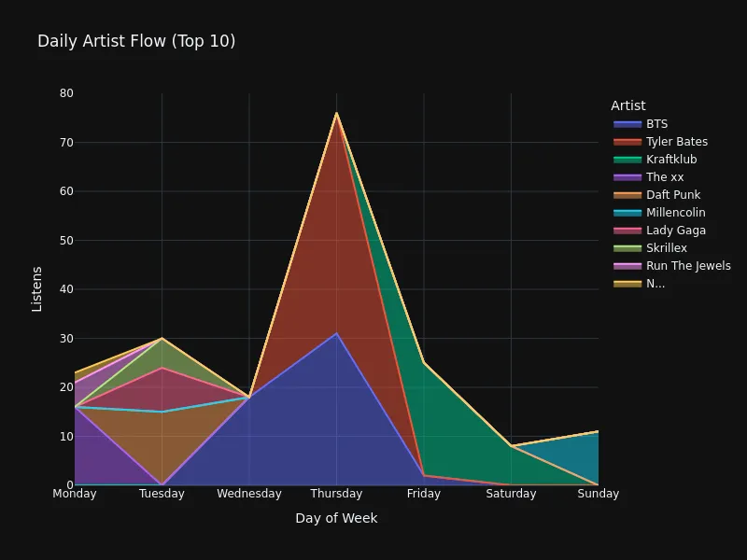
Task: Click the Friday Kraftklub data point
Action: pyautogui.click(x=424, y=363)
